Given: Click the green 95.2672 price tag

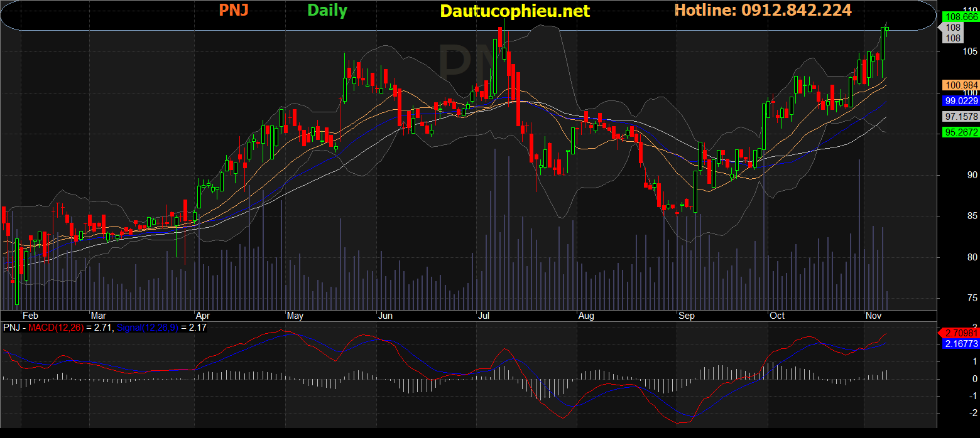Looking at the screenshot, I should pyautogui.click(x=961, y=132).
